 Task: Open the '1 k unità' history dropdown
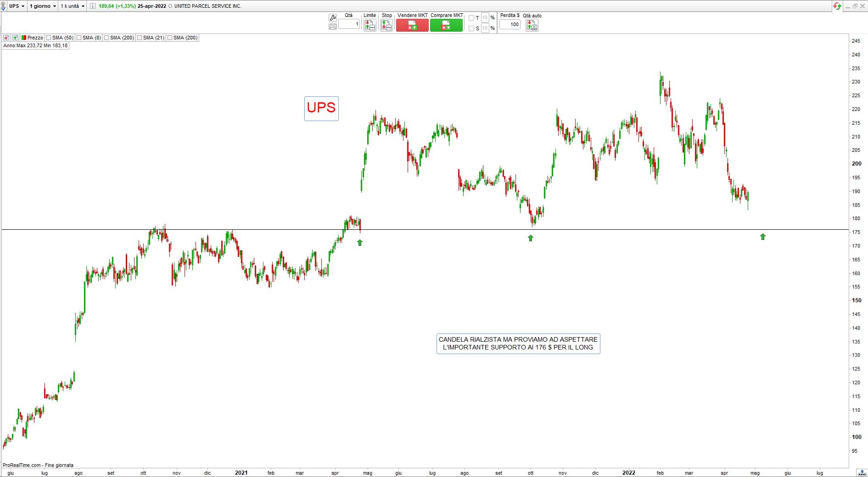pos(73,6)
